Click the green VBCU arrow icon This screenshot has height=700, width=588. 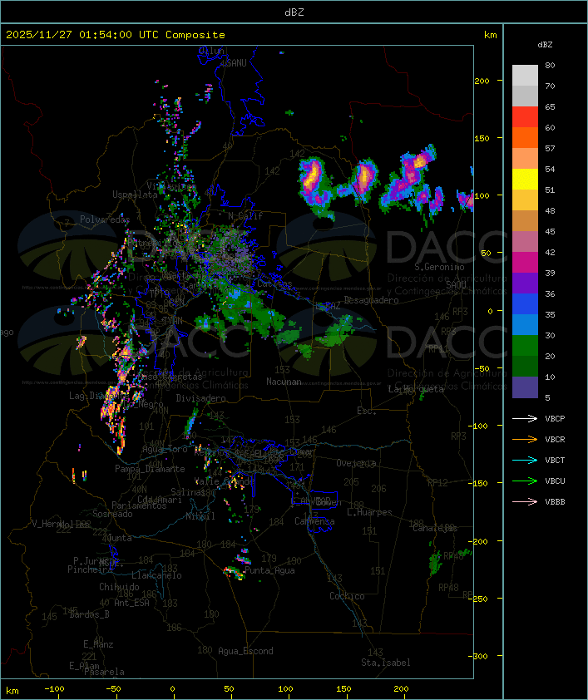525,481
